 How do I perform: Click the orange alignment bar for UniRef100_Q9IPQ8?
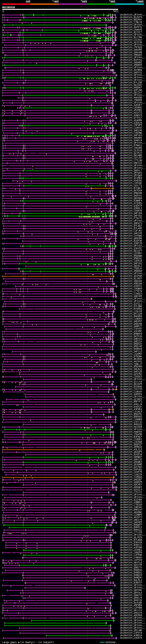[58, 276]
